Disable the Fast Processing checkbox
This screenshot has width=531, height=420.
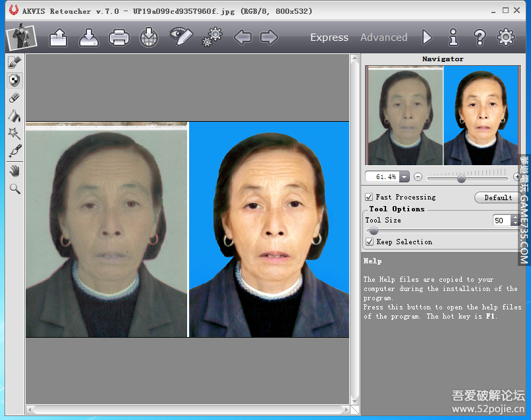tap(370, 197)
